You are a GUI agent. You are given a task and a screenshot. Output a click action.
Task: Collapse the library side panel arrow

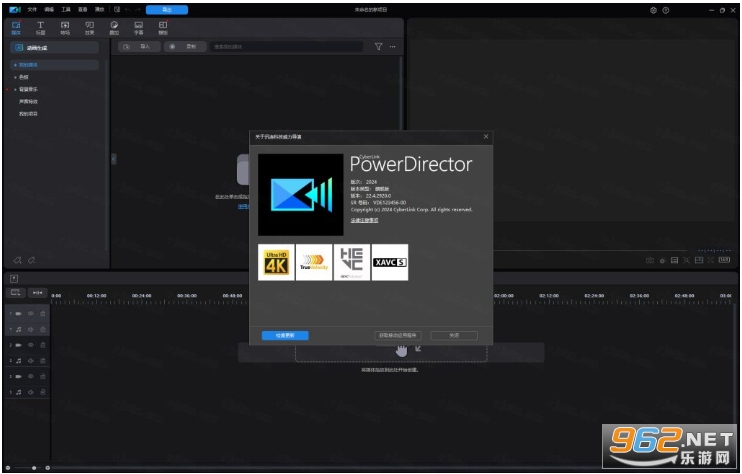tap(114, 159)
